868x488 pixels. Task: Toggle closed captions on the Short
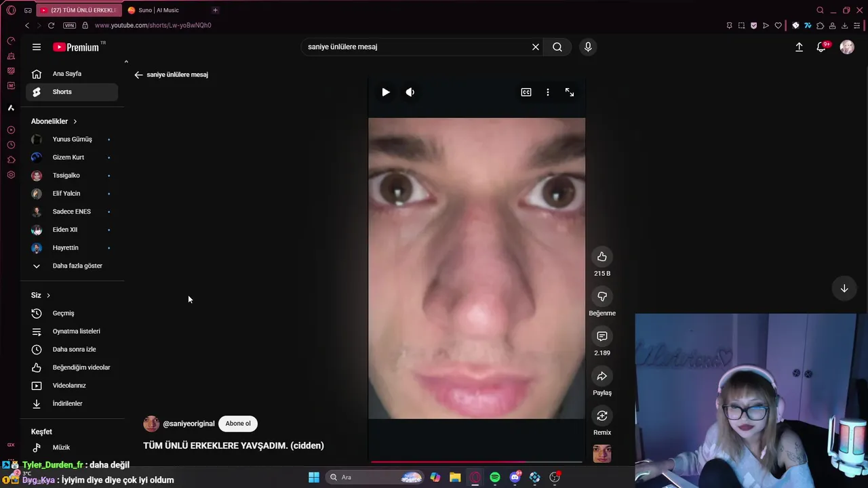(x=526, y=92)
